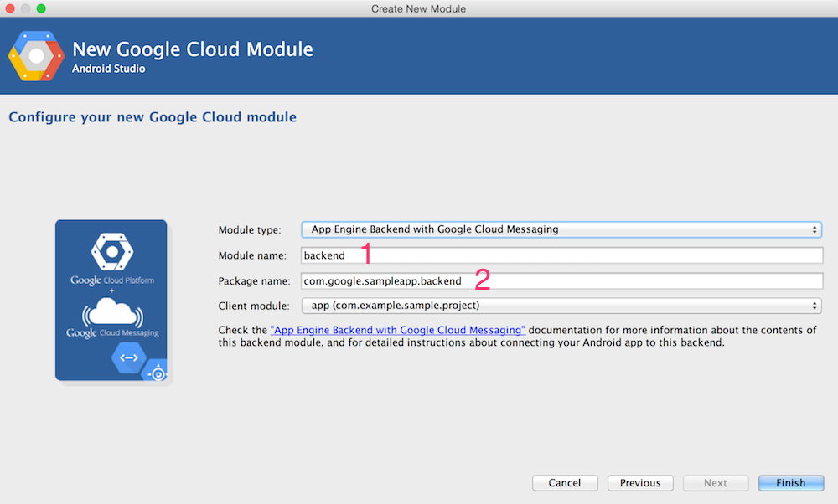Click the Cloud Platform hexagon icon in illustration
The height and width of the screenshot is (504, 838).
click(x=111, y=249)
